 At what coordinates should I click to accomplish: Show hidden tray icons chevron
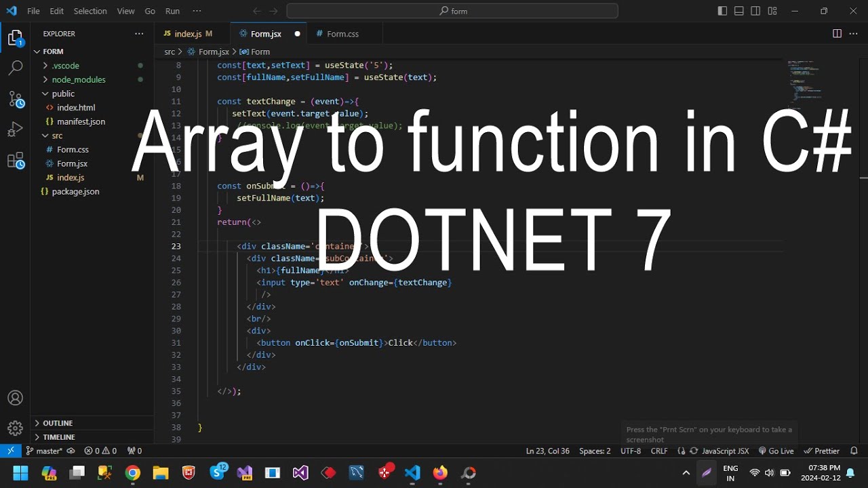pos(686,472)
